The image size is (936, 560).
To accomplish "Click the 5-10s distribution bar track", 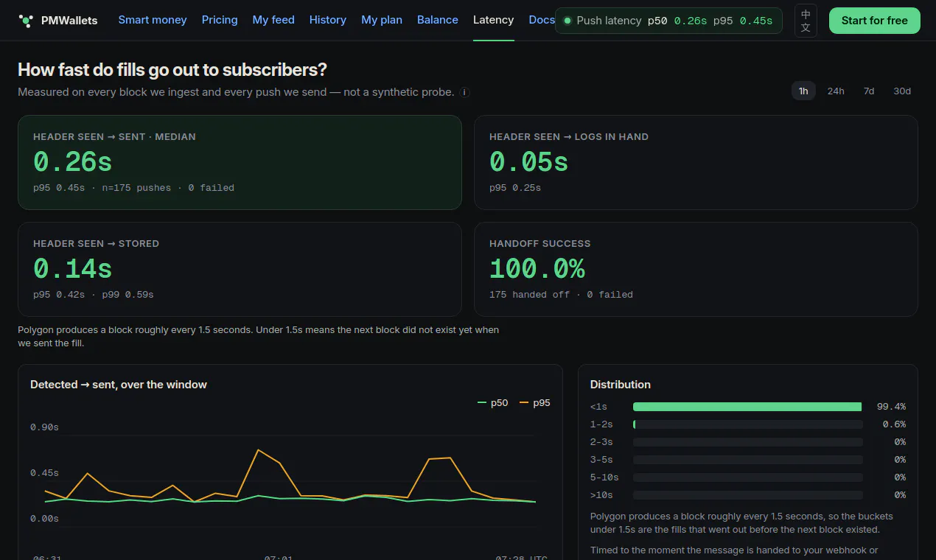I will tap(747, 477).
